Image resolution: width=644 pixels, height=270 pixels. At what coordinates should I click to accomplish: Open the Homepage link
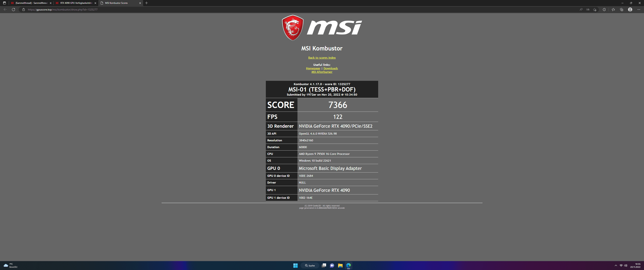click(x=313, y=68)
